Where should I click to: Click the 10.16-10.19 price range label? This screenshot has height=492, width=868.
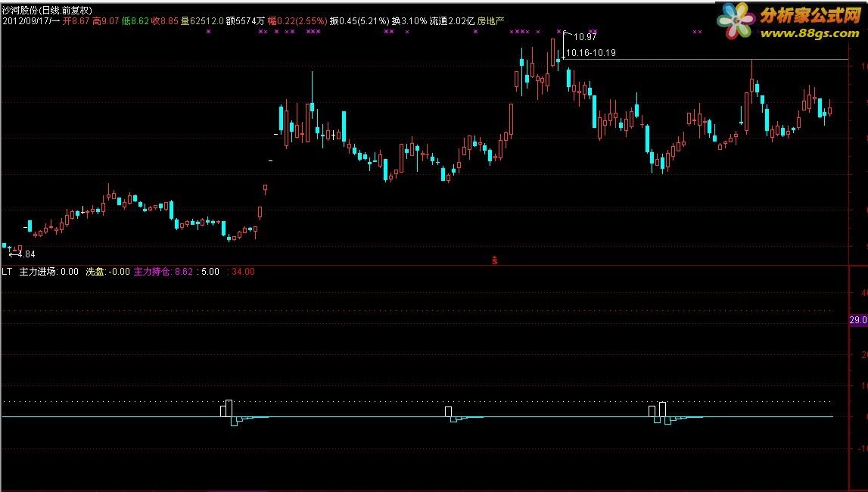[591, 53]
